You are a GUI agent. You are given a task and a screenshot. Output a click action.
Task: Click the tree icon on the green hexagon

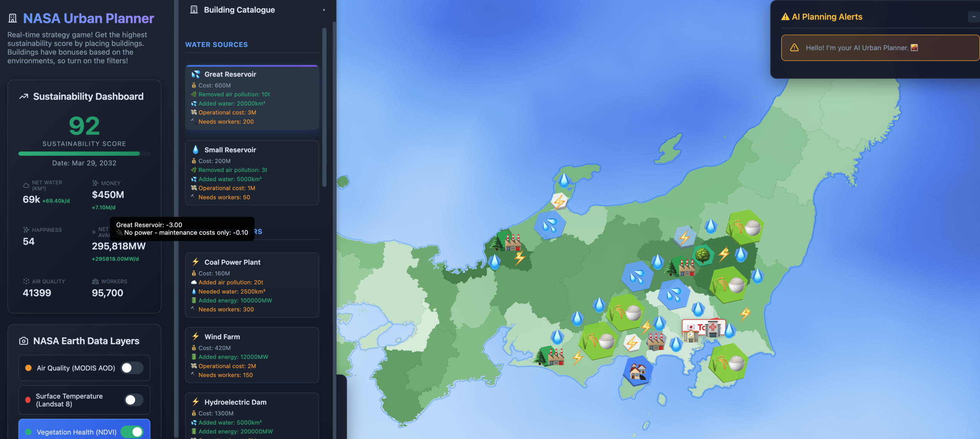click(702, 255)
